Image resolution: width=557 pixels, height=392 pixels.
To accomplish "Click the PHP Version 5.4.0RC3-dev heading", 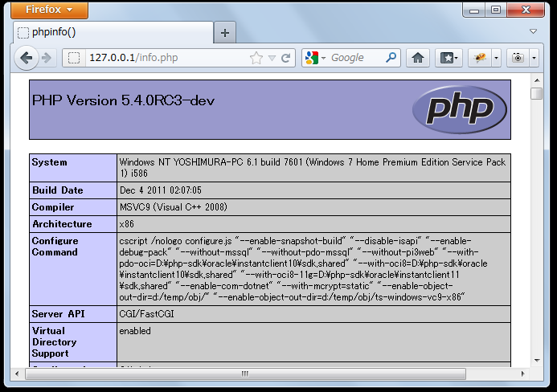I will [123, 100].
